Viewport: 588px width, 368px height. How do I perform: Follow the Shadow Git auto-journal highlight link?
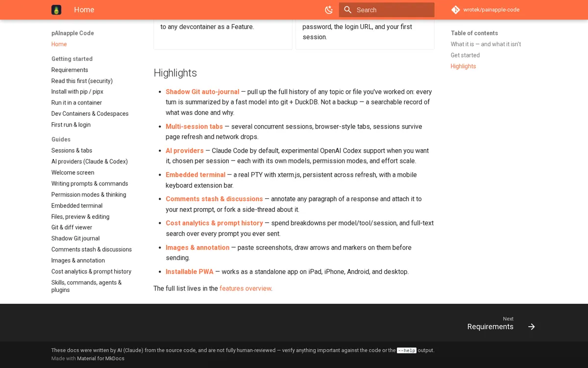[x=202, y=92]
